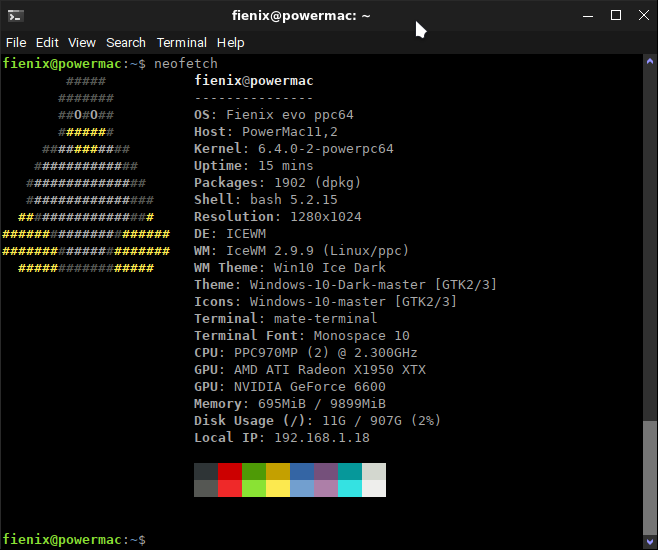Minimize the terminal window
Screen dimensions: 658x550
[588, 16]
